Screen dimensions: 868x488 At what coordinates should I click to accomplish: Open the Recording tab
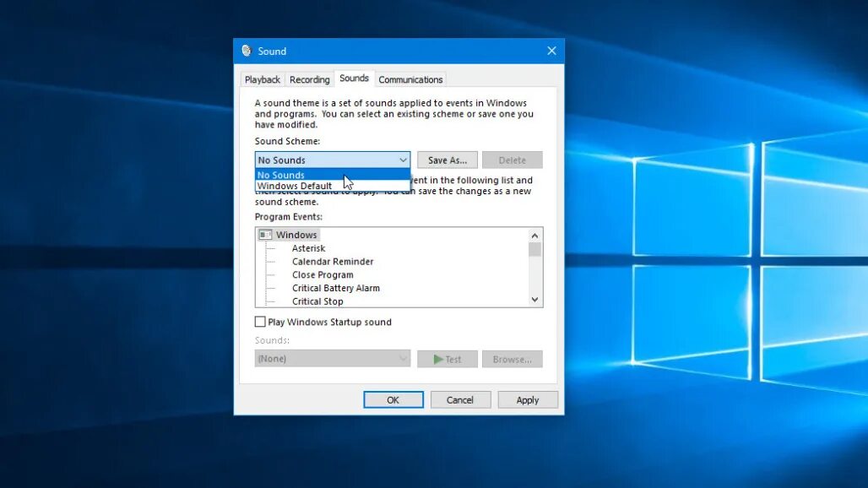coord(309,79)
